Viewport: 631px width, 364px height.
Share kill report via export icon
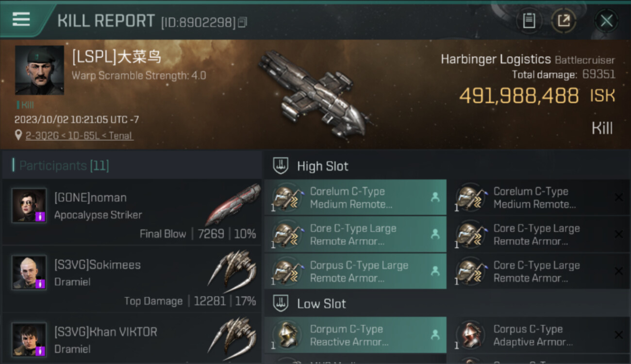coord(564,21)
